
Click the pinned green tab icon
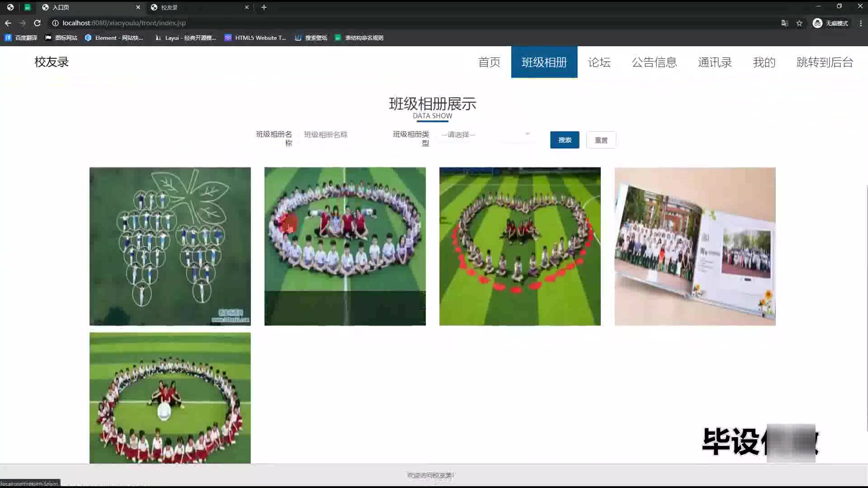(x=28, y=7)
